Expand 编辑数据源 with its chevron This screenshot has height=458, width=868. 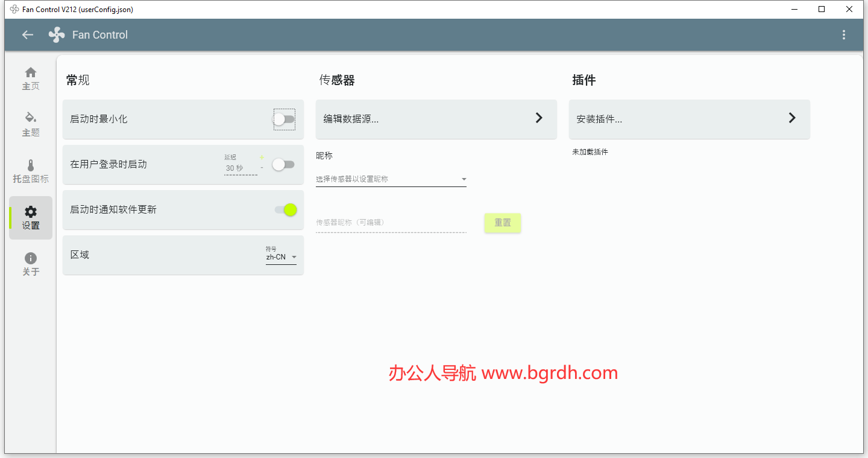(538, 118)
